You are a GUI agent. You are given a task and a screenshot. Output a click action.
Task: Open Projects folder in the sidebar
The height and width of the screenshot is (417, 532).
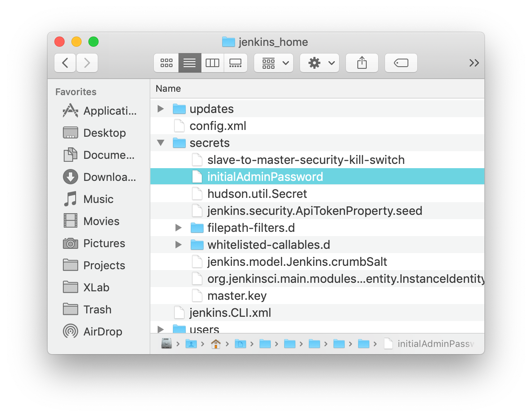(x=94, y=265)
